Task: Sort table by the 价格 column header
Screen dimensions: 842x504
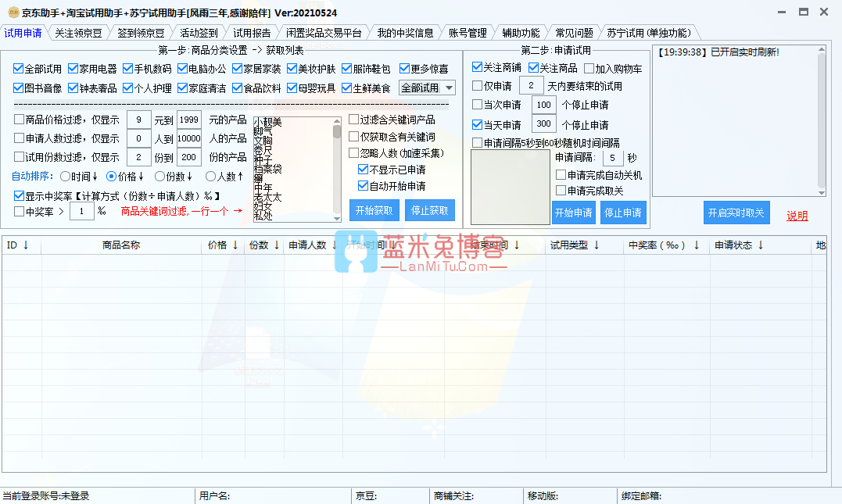Action: 222,245
